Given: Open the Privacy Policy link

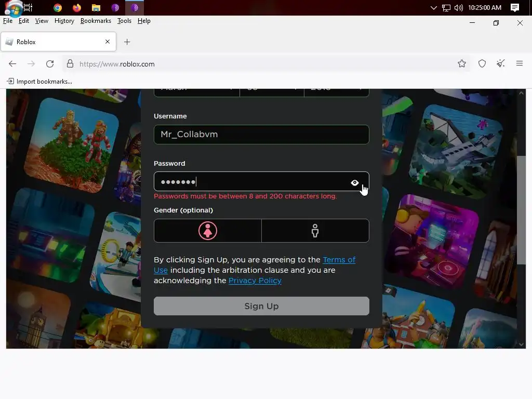Looking at the screenshot, I should (255, 281).
